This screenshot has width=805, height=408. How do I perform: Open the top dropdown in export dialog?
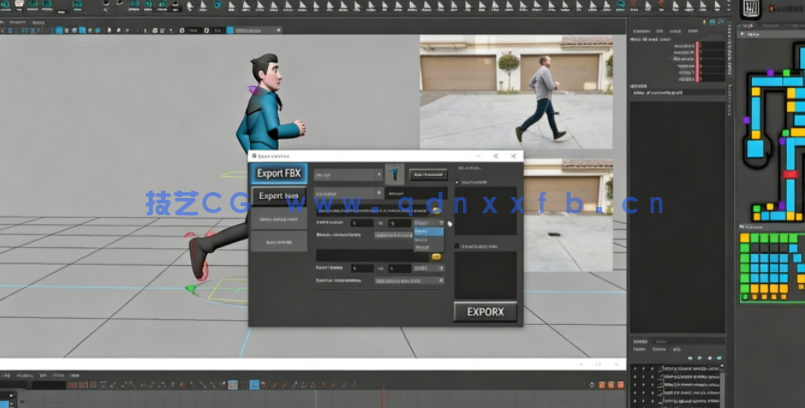click(x=349, y=174)
